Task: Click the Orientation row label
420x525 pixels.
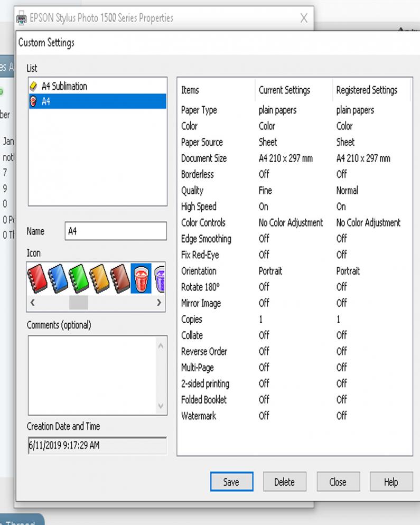Action: 199,271
